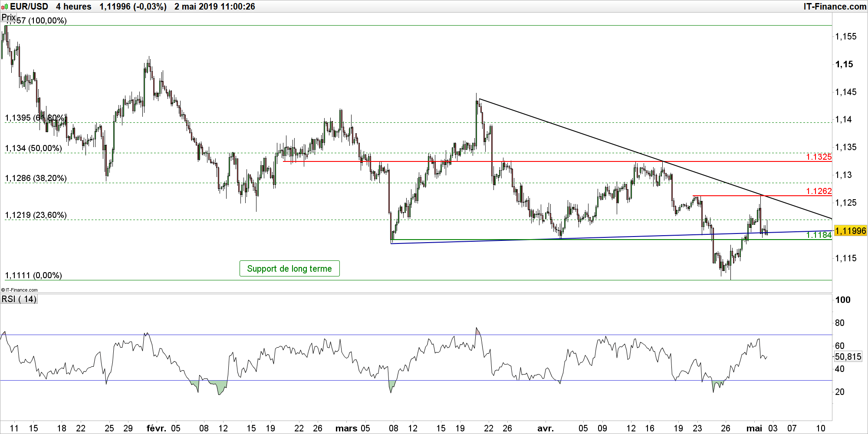This screenshot has height=434, width=868.
Task: Click the 'avr.' month marker on time axis
Action: click(x=546, y=428)
